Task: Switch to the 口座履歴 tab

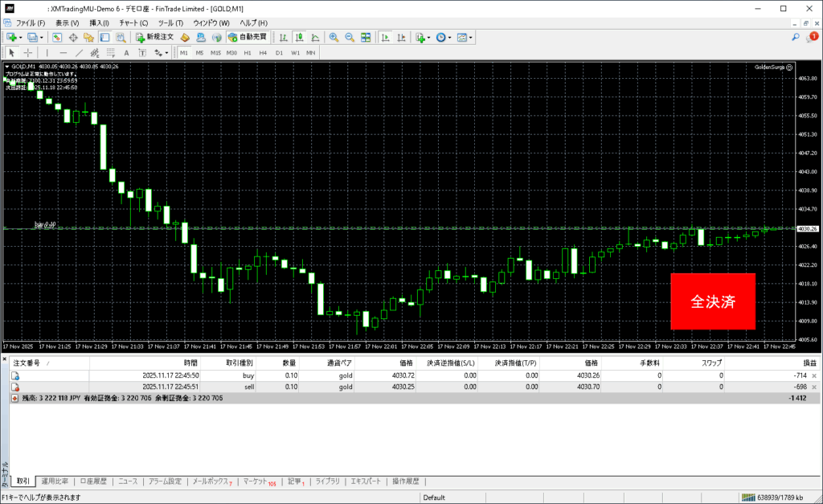Action: pos(94,481)
